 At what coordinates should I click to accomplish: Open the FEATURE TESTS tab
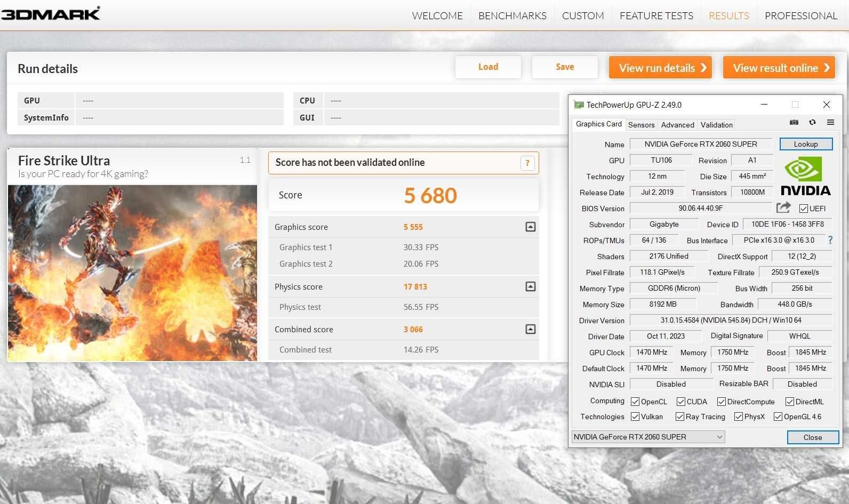click(656, 16)
